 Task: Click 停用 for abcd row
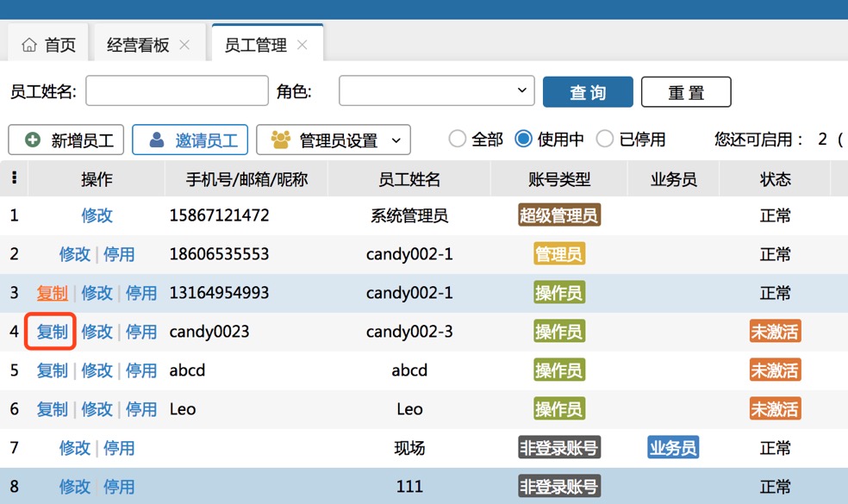pos(141,370)
